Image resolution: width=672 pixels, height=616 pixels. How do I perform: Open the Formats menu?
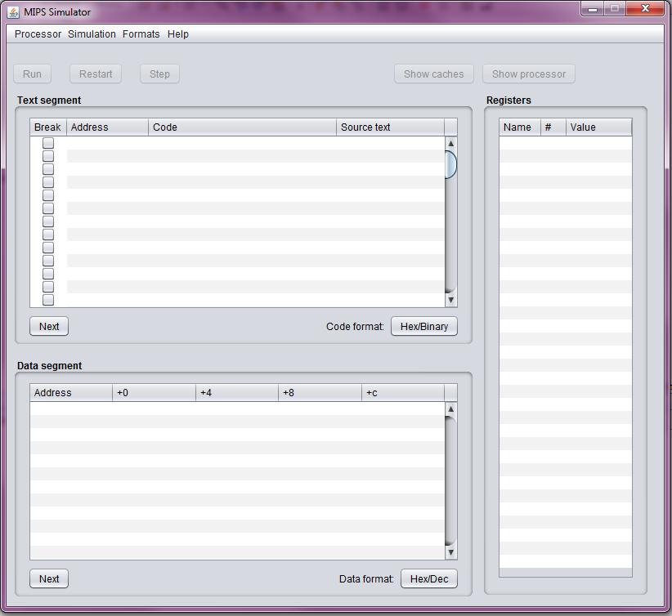click(x=141, y=34)
